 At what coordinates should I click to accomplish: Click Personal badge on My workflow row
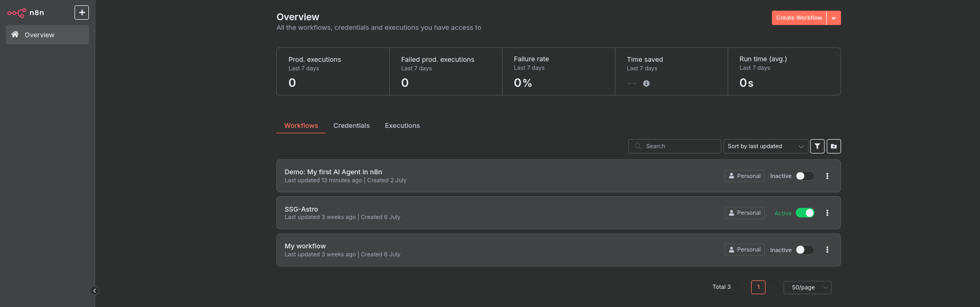745,249
